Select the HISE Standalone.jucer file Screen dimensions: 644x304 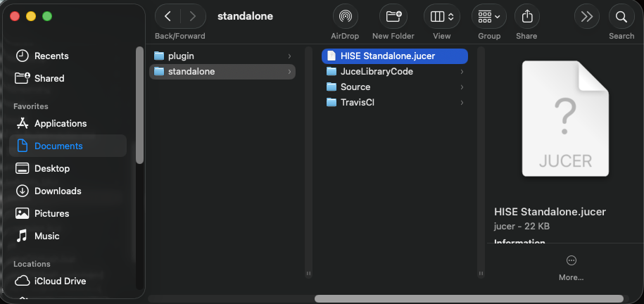[395, 56]
